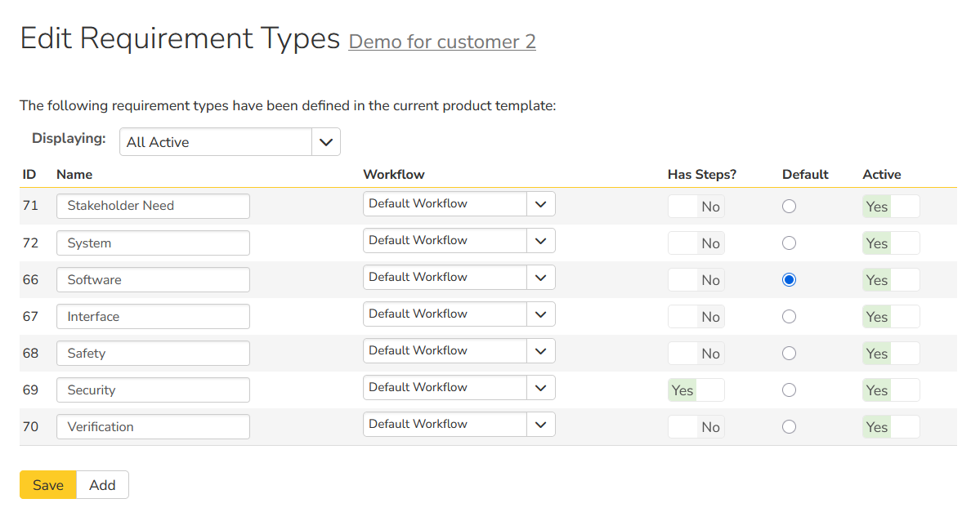
Task: Toggle Has Steps for Interface row
Action: [x=696, y=317]
